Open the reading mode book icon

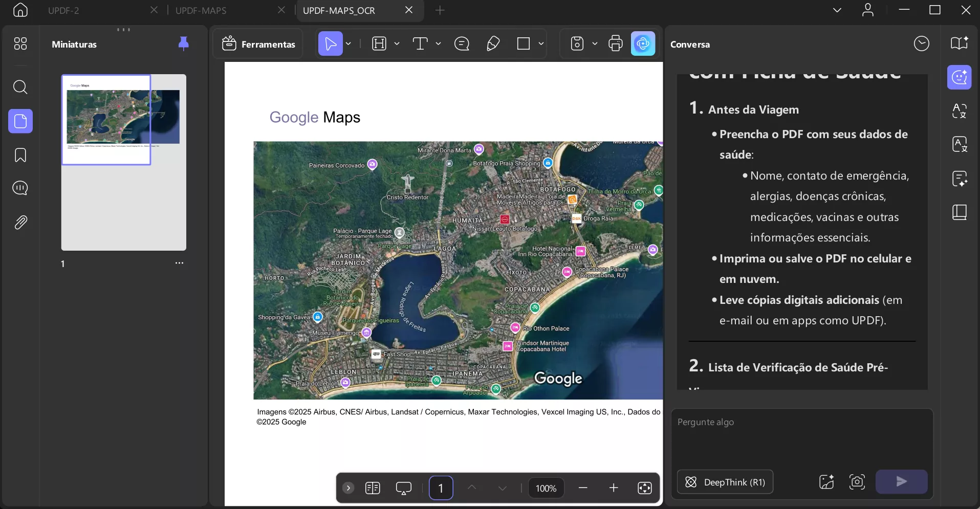point(960,212)
